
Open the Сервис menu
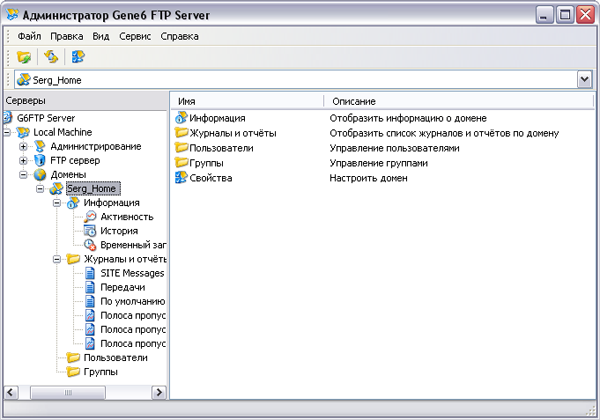pyautogui.click(x=135, y=36)
